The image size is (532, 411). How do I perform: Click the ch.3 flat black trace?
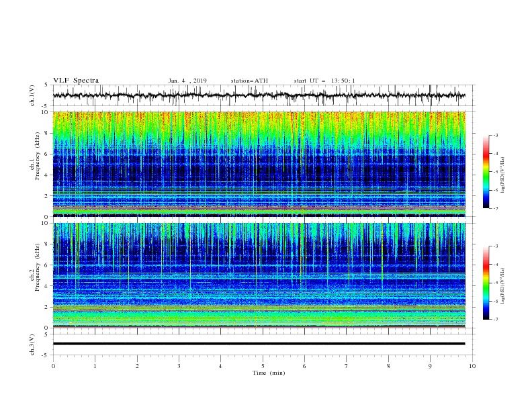pos(259,344)
